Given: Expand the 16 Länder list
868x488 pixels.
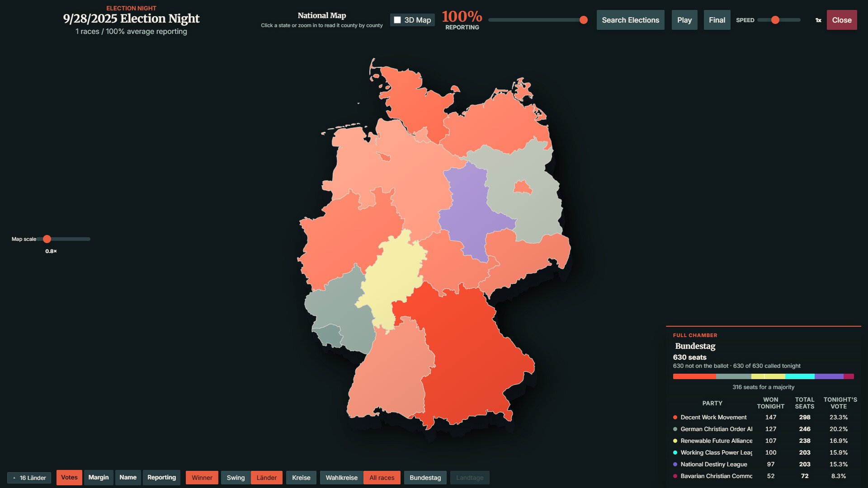Looking at the screenshot, I should point(29,478).
